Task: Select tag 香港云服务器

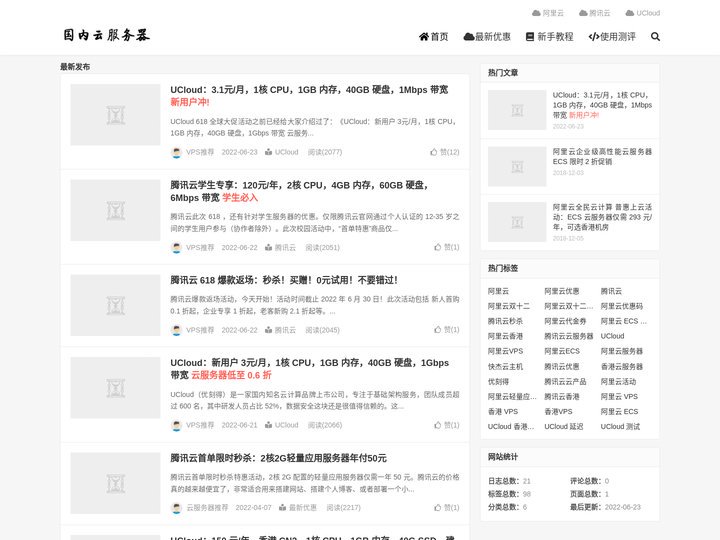Action: coord(622,366)
